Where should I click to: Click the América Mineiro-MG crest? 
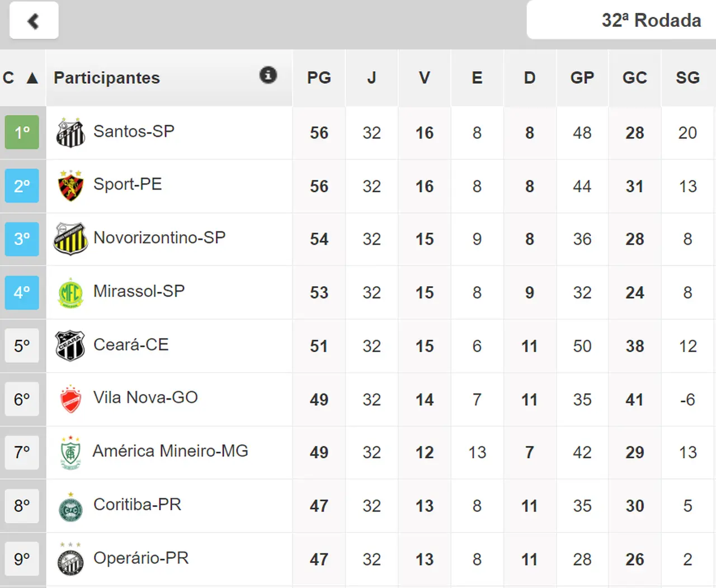(x=70, y=452)
